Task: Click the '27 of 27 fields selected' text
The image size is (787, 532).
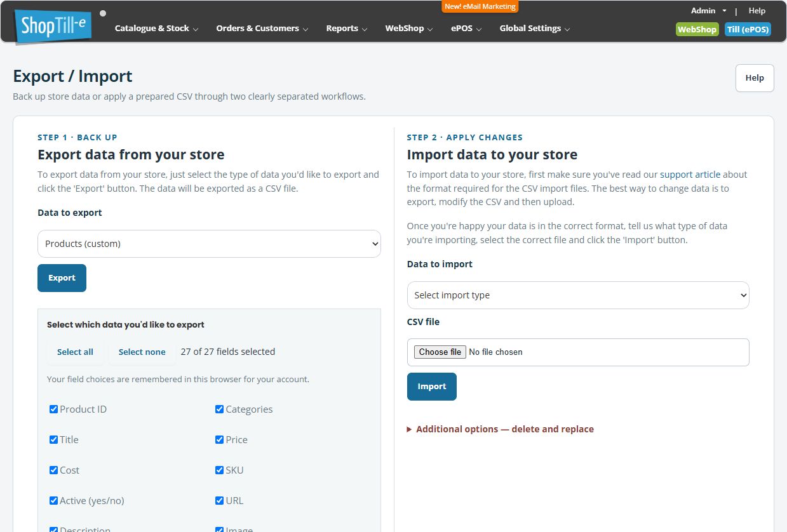Action: [228, 352]
